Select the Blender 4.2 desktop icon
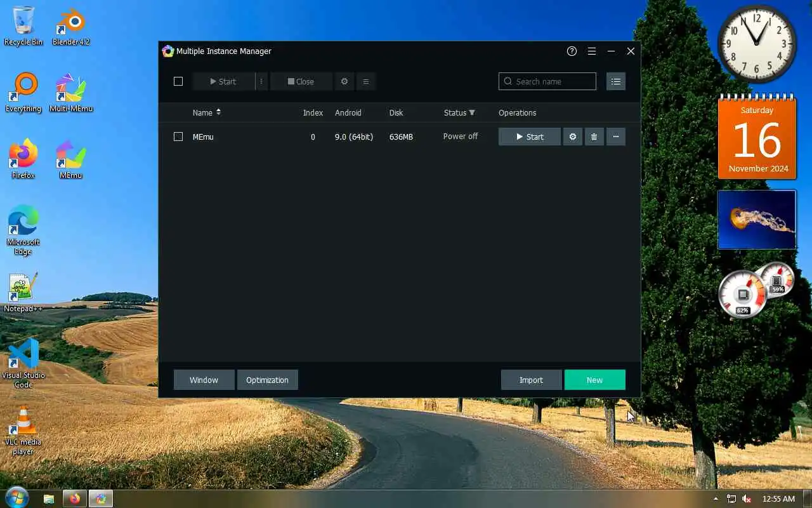The height and width of the screenshot is (508, 812). pyautogui.click(x=71, y=26)
